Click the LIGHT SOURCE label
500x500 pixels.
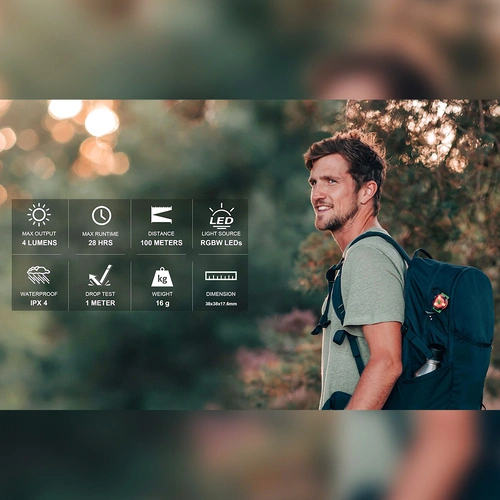tap(221, 234)
